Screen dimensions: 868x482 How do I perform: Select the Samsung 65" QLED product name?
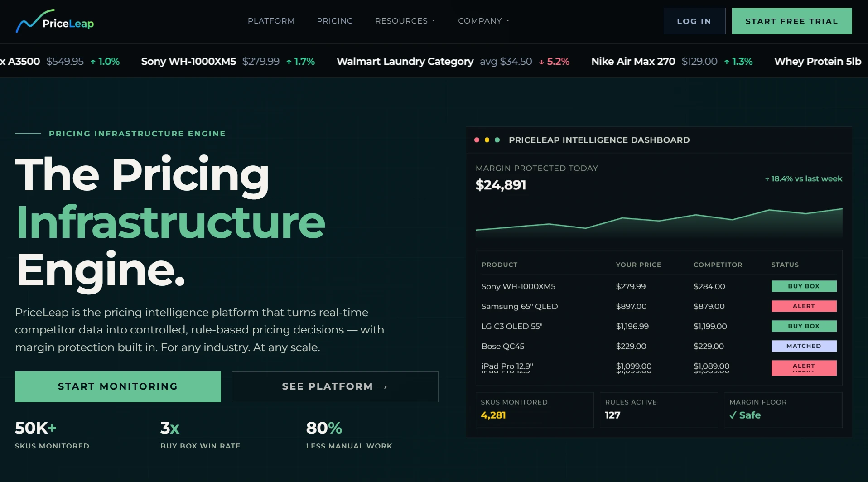click(x=519, y=306)
